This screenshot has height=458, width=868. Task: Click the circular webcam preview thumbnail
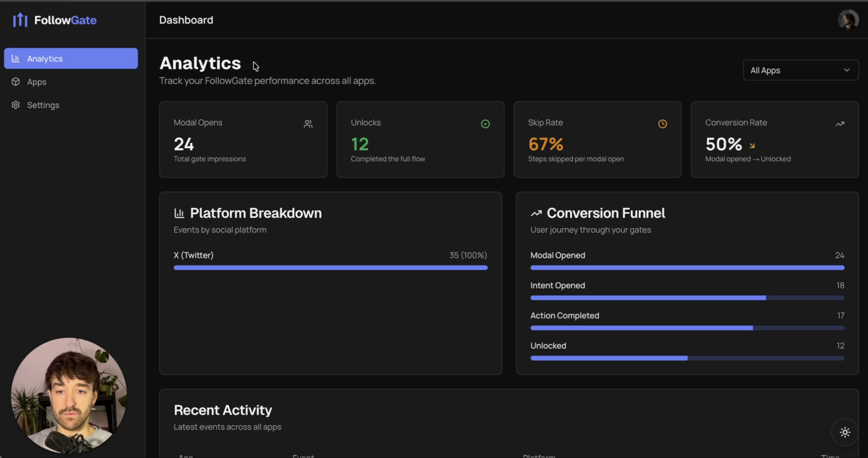tap(69, 397)
